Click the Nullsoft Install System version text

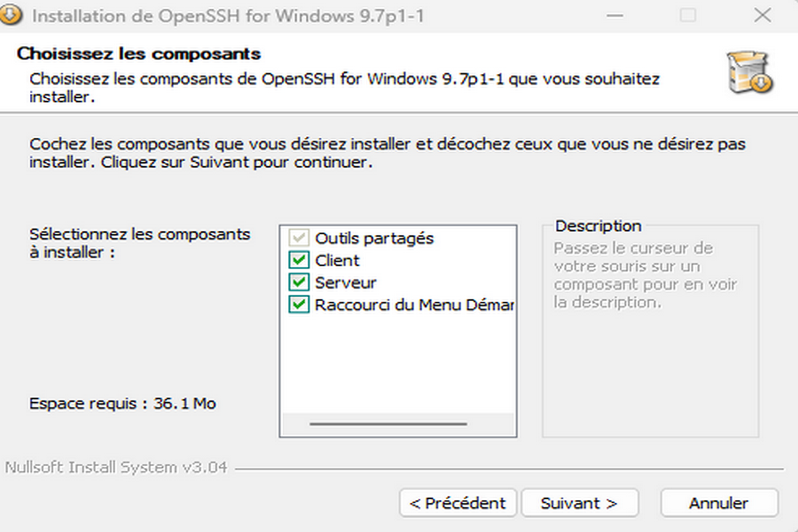116,467
